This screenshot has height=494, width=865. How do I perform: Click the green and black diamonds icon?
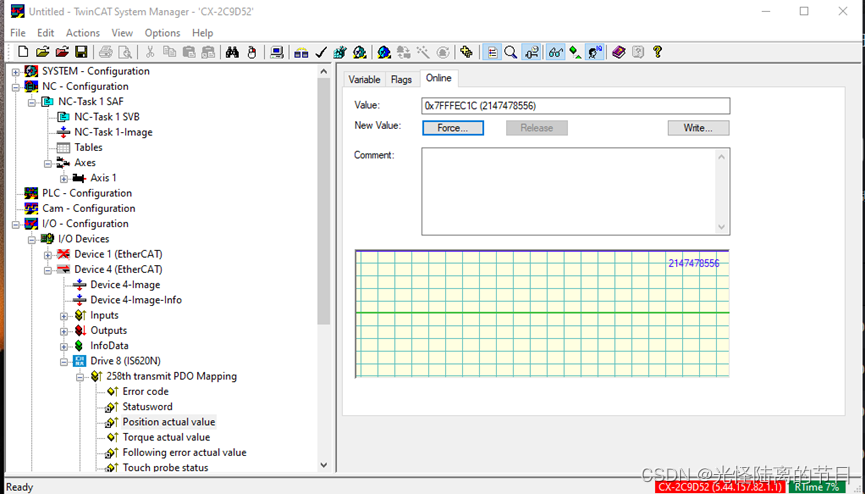(575, 52)
